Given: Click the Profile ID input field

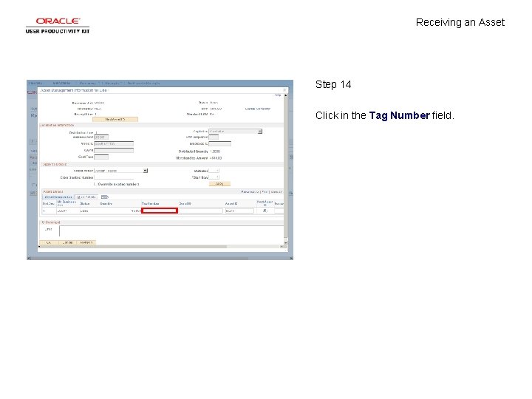Looking at the screenshot, I should tap(114, 143).
